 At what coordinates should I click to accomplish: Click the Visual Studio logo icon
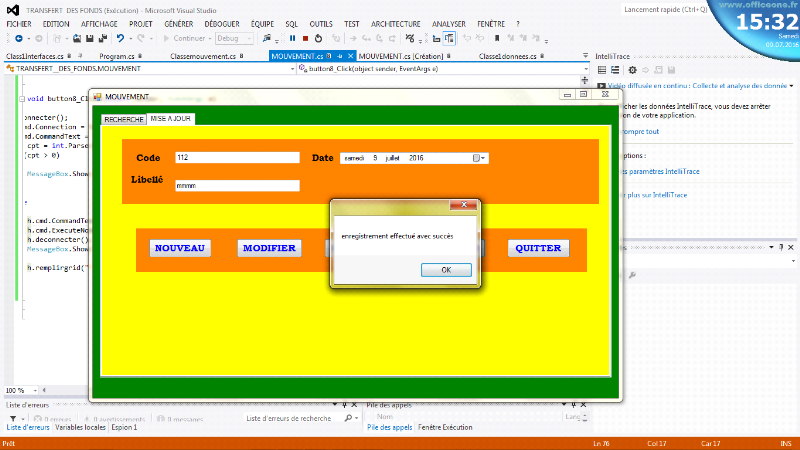point(12,9)
